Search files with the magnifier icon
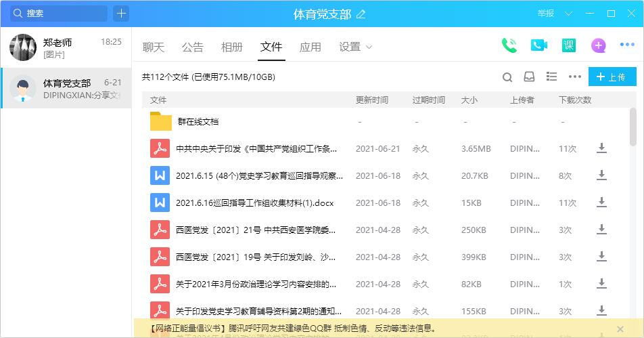This screenshot has height=338, width=644. point(507,77)
